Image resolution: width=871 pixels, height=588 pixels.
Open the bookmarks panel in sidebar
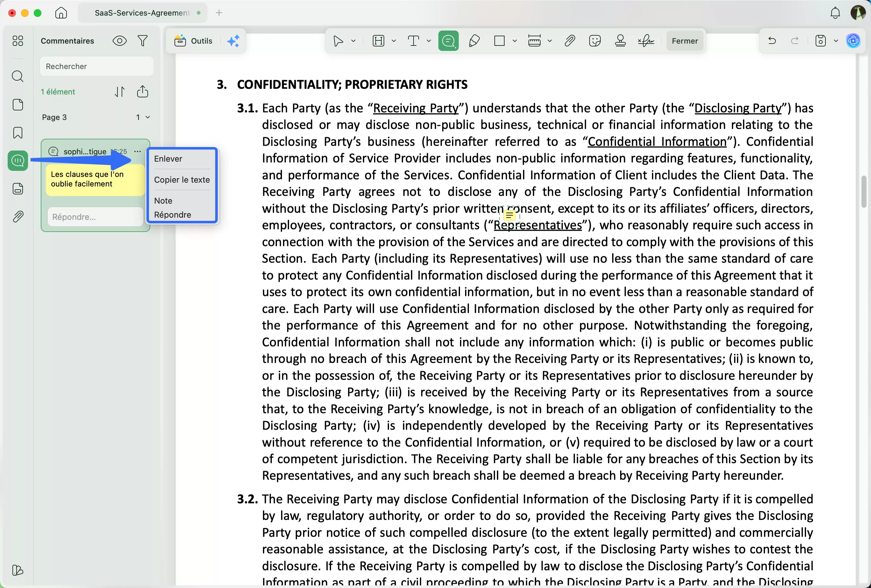[x=18, y=133]
